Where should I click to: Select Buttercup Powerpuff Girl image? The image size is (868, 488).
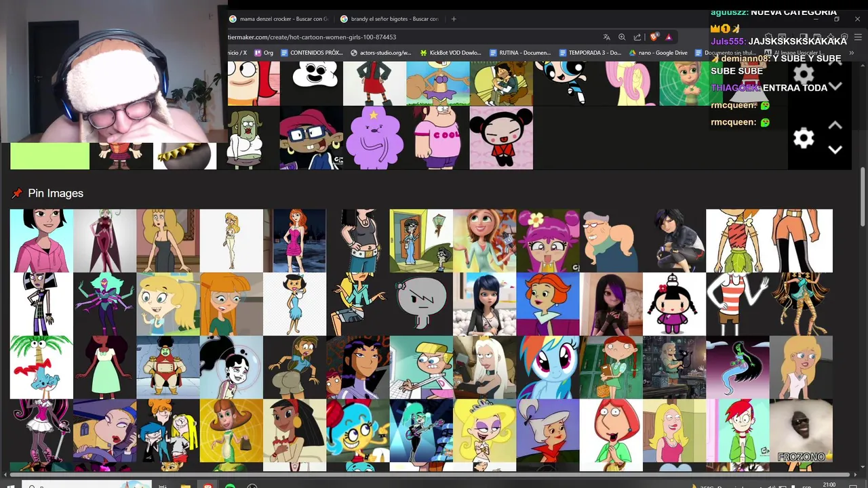tap(565, 83)
